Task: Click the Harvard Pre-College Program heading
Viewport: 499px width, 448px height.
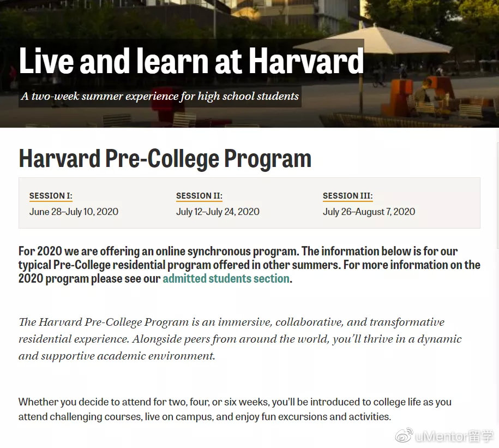Action: point(165,158)
